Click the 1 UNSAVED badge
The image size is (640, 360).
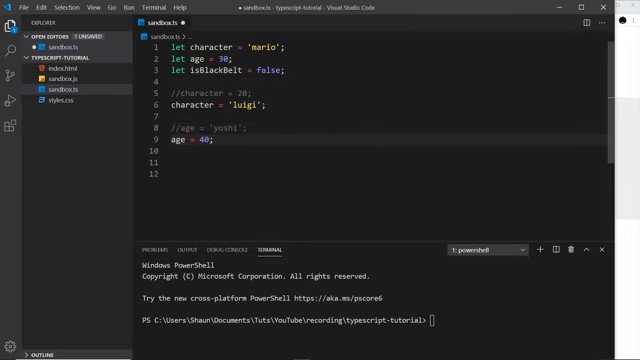88,37
